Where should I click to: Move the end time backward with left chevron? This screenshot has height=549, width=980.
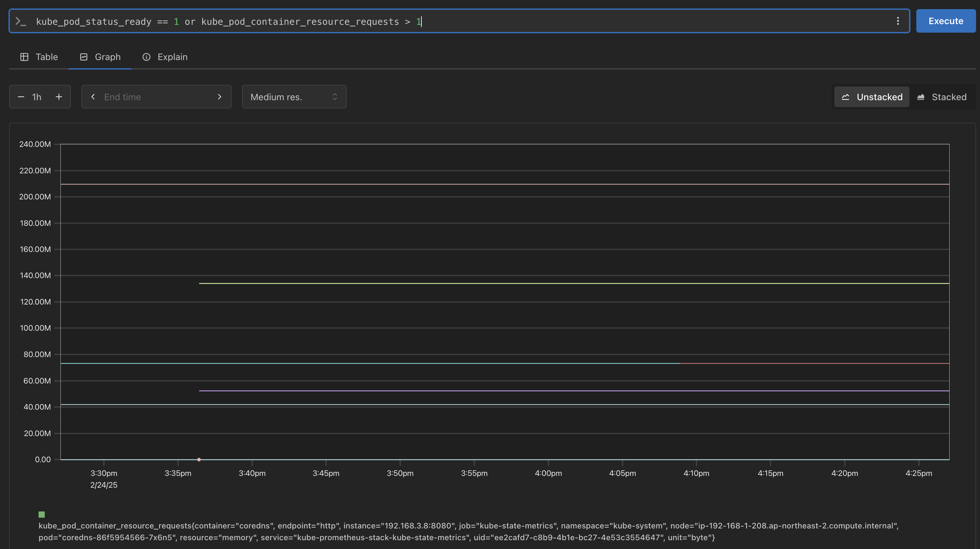pos(93,97)
